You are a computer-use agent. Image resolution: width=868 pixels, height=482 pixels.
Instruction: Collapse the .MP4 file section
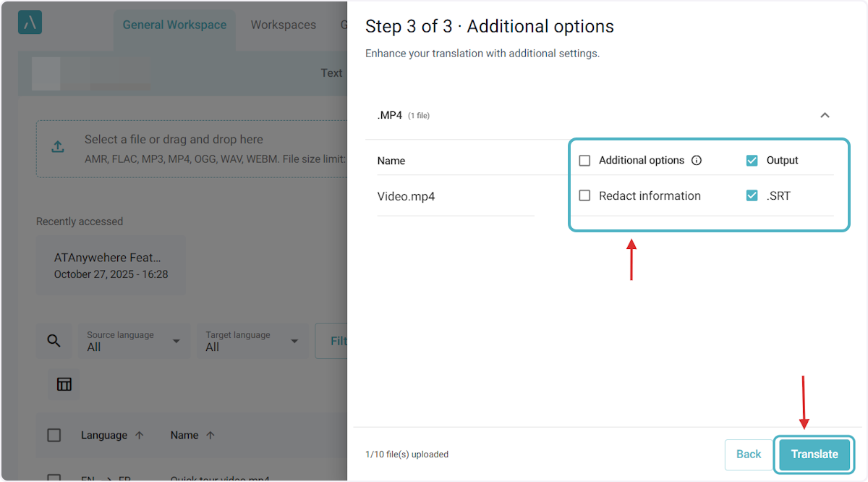(825, 115)
